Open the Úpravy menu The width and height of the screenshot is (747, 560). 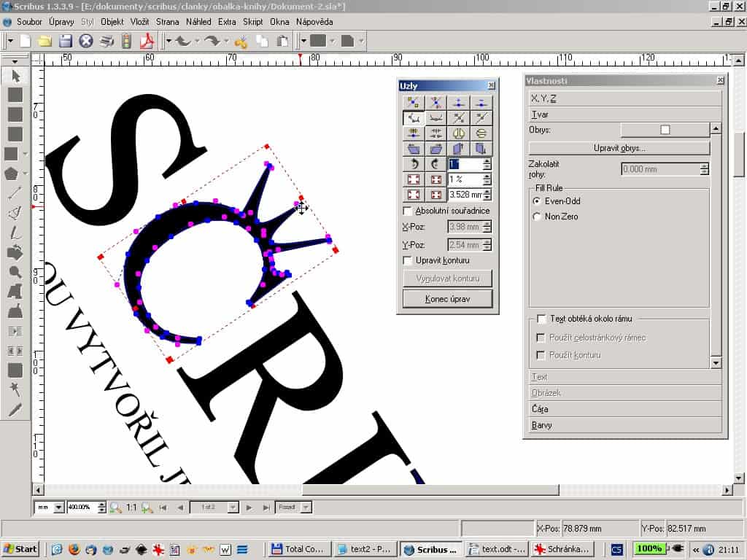click(61, 22)
